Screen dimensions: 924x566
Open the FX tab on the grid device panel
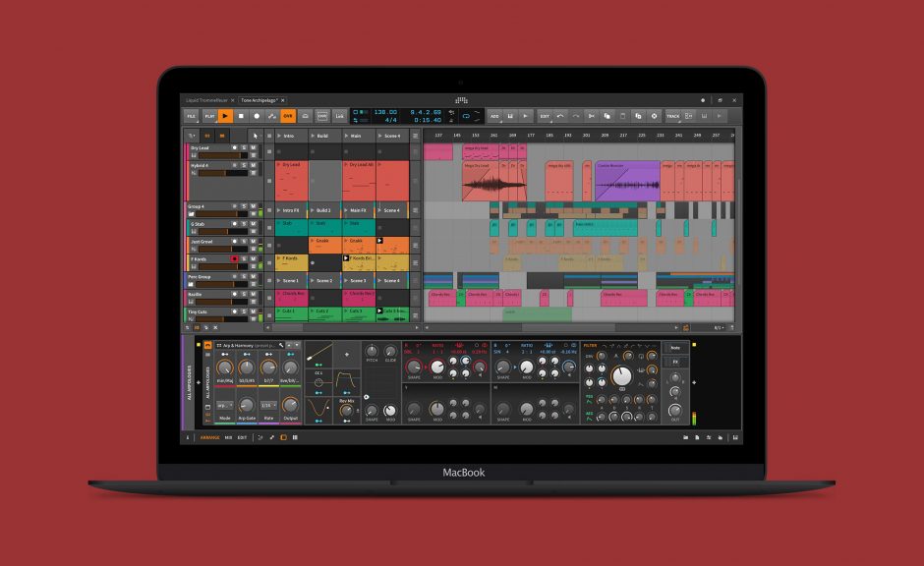coord(674,362)
